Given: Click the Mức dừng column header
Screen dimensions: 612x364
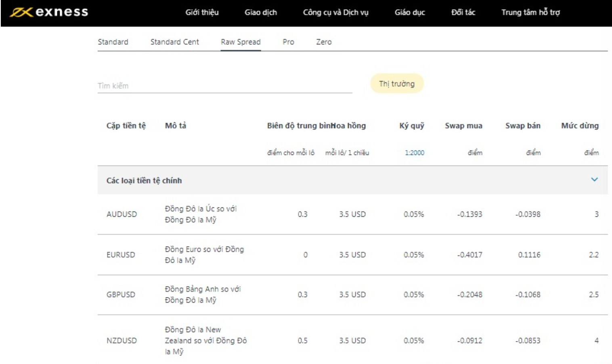Looking at the screenshot, I should pos(580,126).
